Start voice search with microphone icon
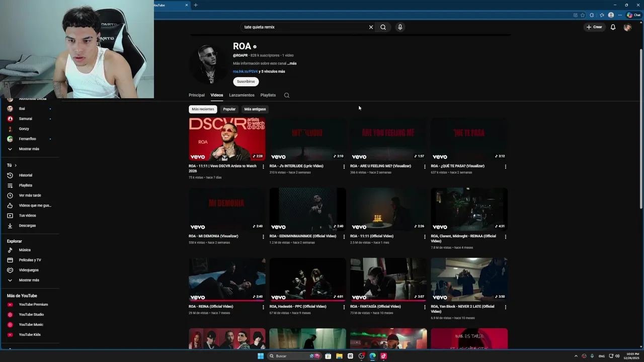 pos(400,27)
